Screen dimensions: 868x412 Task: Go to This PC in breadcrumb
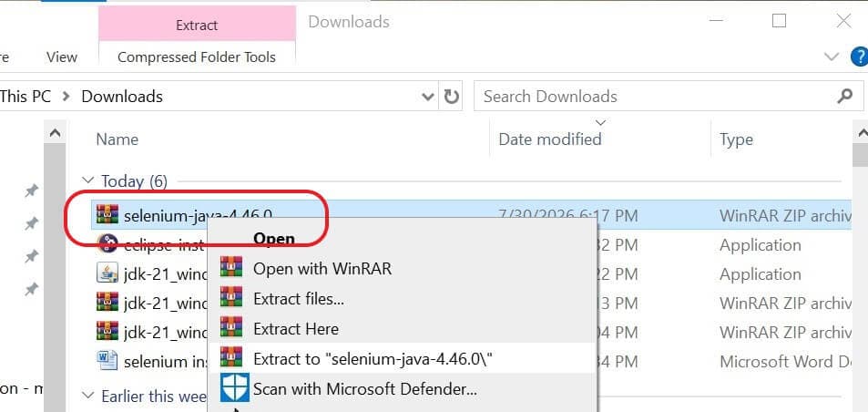pos(26,97)
